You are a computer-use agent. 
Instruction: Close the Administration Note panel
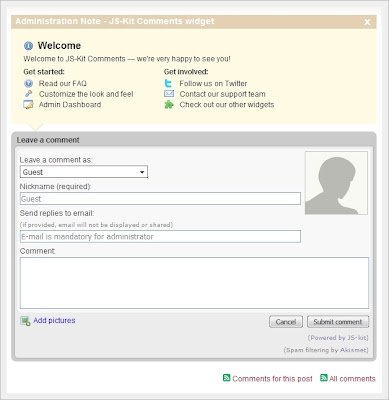pyautogui.click(x=367, y=22)
